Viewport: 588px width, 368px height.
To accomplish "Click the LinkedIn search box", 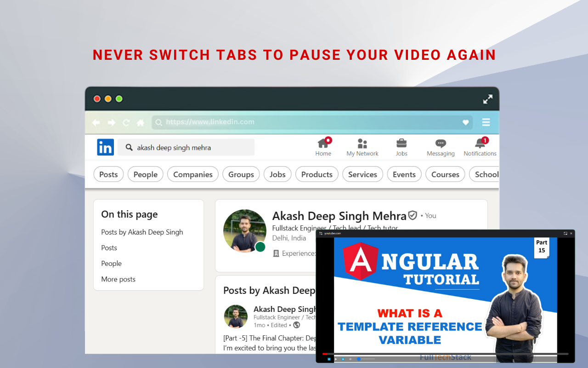I will tap(186, 147).
